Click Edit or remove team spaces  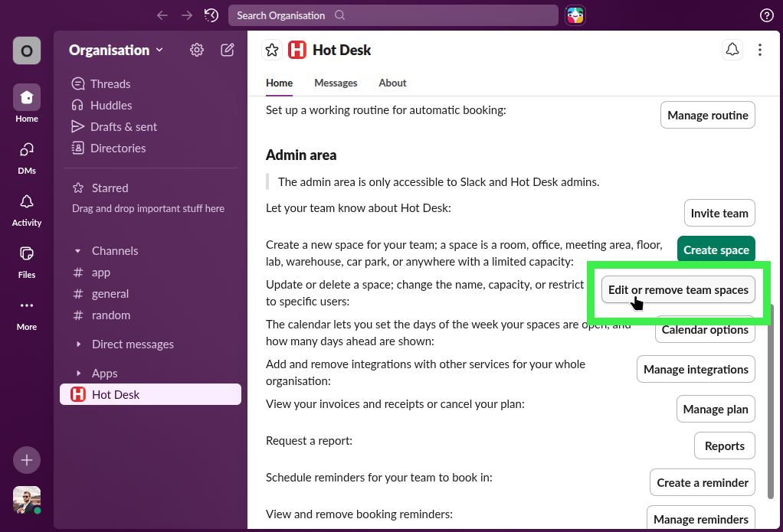(677, 290)
